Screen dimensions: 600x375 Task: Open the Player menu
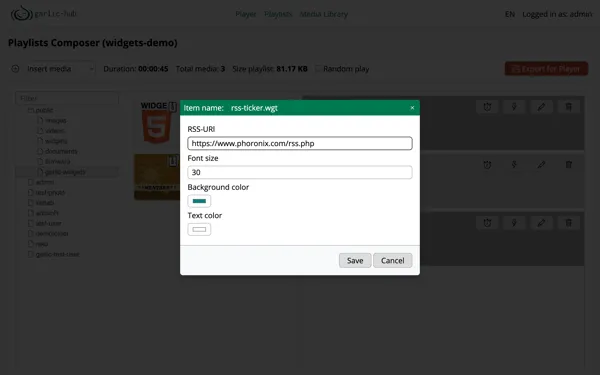tap(246, 14)
